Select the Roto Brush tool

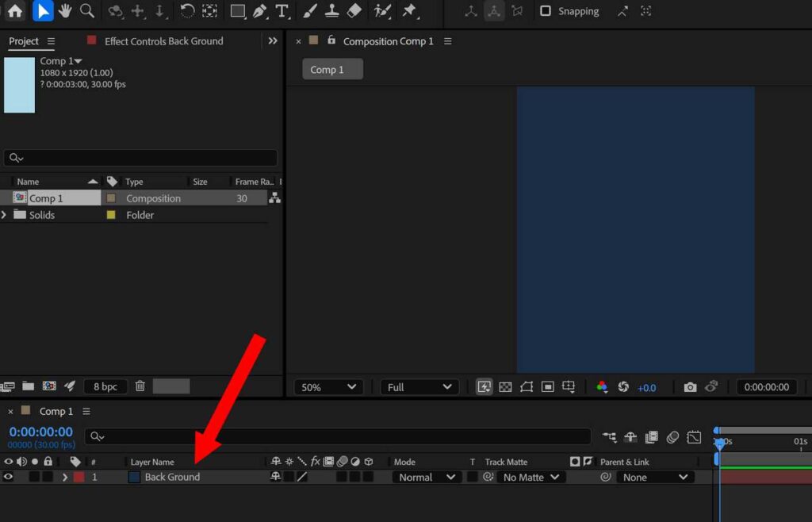pos(382,11)
